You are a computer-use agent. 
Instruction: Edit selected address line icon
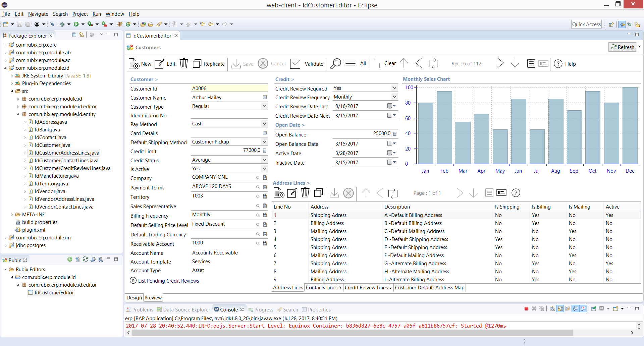pyautogui.click(x=292, y=193)
